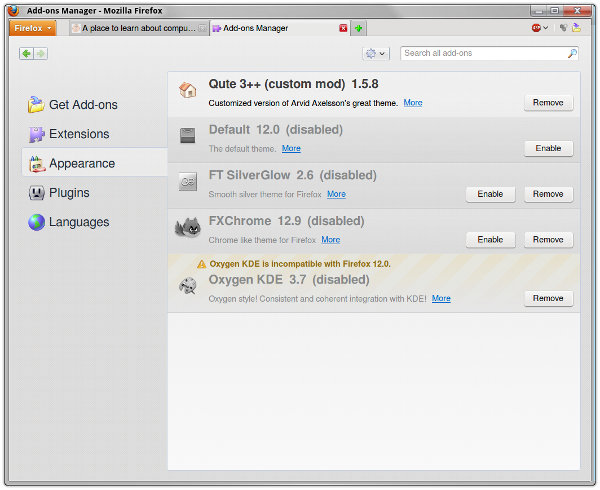The image size is (600, 490).
Task: Click the Default theme icon
Action: click(188, 136)
